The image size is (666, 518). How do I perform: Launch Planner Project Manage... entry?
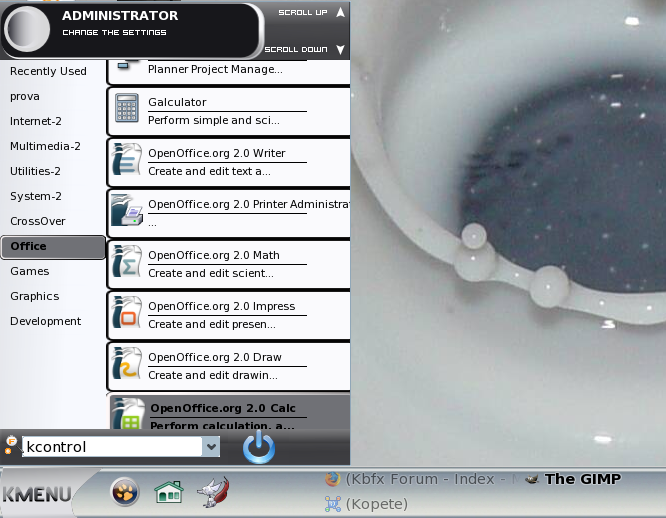tap(229, 71)
